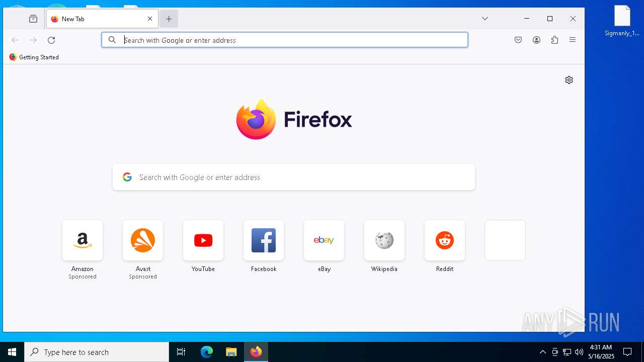
Task: Open the Avast sponsored shortcut
Action: tap(143, 240)
